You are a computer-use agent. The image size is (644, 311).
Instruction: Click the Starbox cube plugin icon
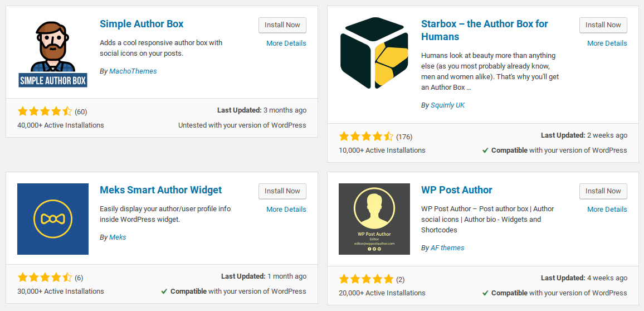click(374, 53)
